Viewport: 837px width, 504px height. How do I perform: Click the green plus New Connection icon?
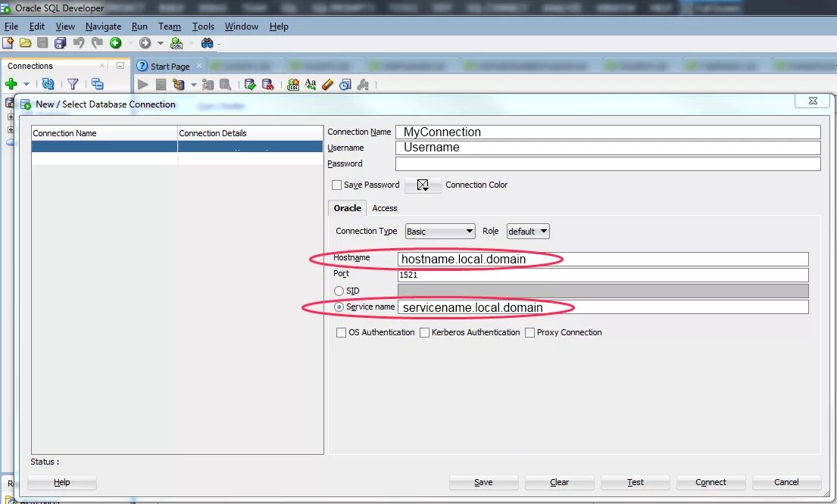(11, 84)
